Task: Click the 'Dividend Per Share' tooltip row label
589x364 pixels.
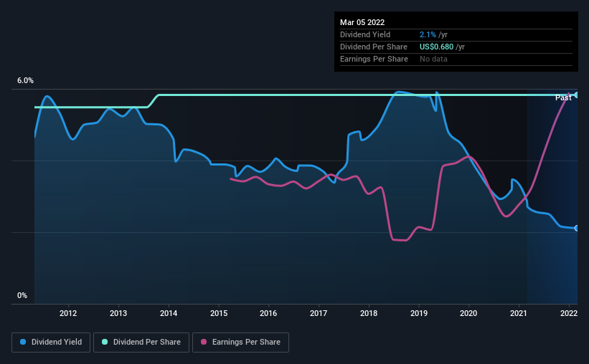Action: pos(373,47)
